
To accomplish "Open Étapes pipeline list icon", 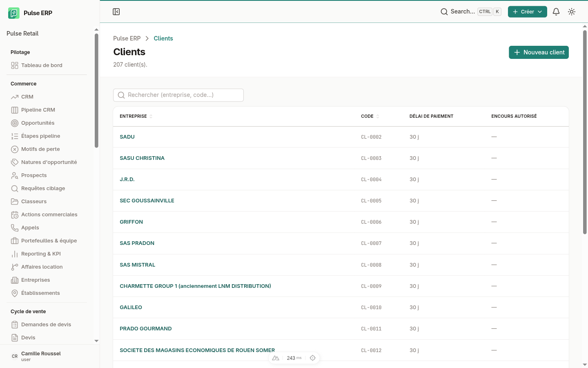I will click(15, 136).
